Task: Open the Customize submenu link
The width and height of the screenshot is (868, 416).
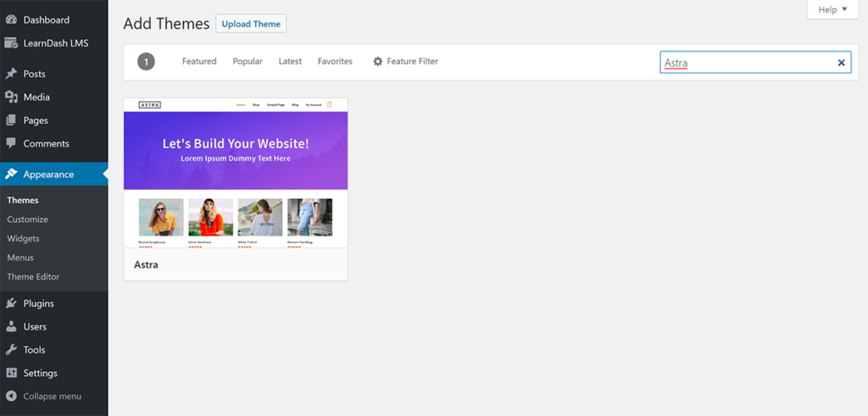Action: pyautogui.click(x=28, y=219)
